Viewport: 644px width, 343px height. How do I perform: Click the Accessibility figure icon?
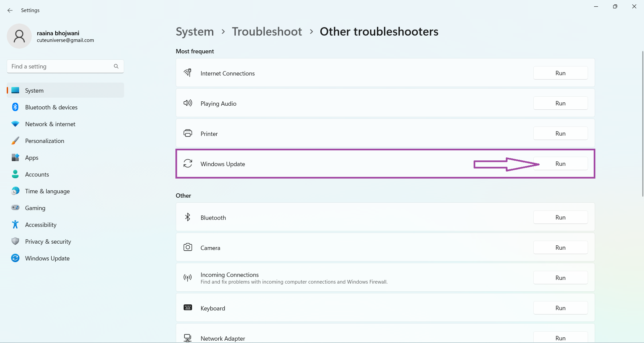click(x=15, y=225)
